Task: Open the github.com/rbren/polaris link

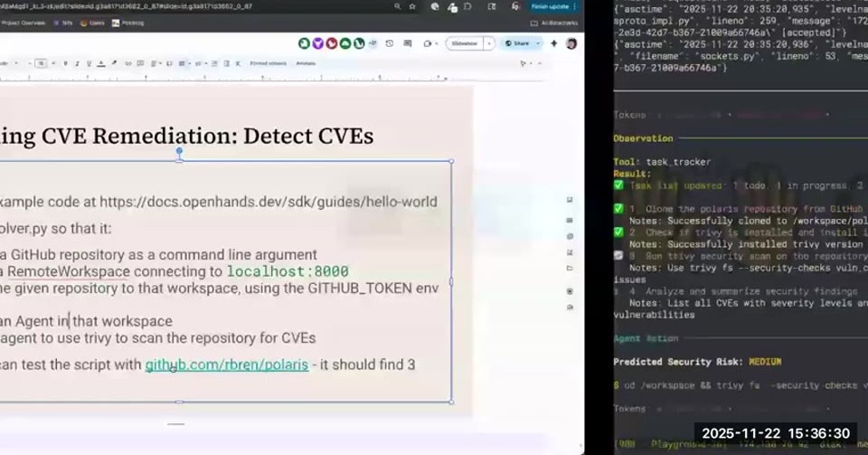Action: pos(226,365)
